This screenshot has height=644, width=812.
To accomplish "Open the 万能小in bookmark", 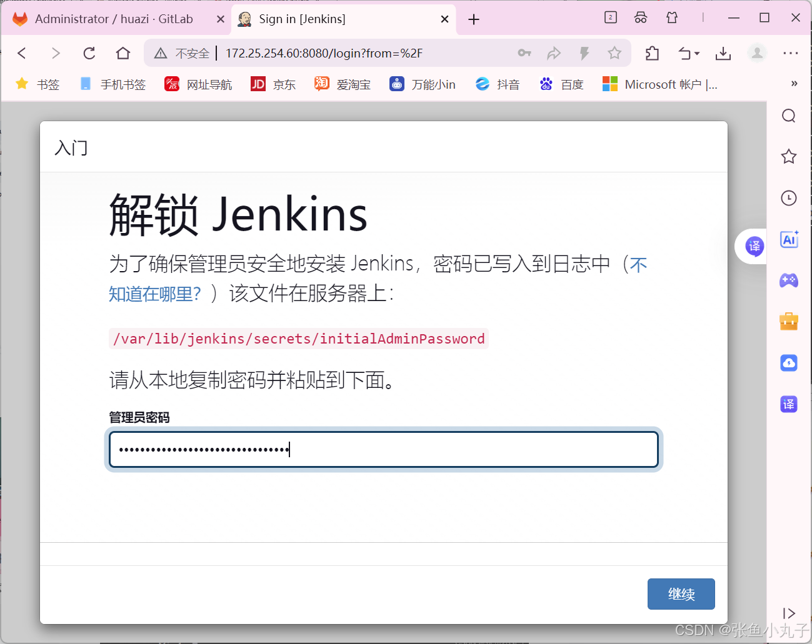I will coord(423,84).
